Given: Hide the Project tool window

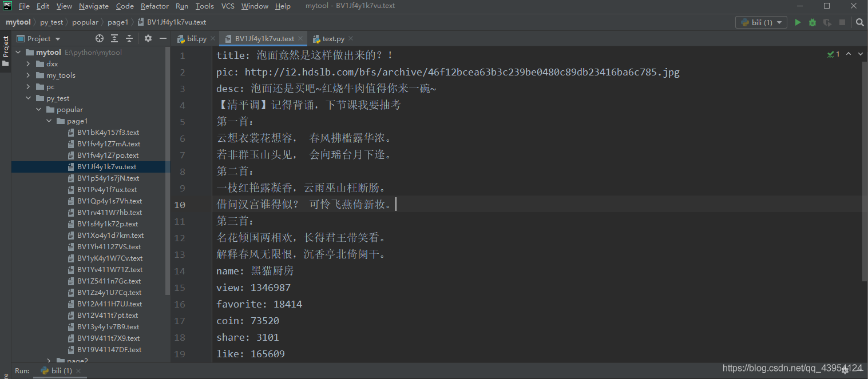Looking at the screenshot, I should pos(163,38).
